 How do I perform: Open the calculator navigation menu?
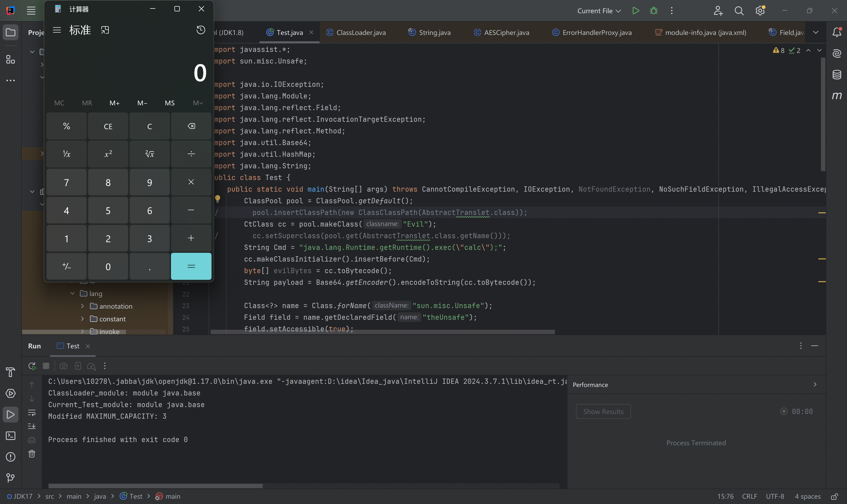pos(57,30)
